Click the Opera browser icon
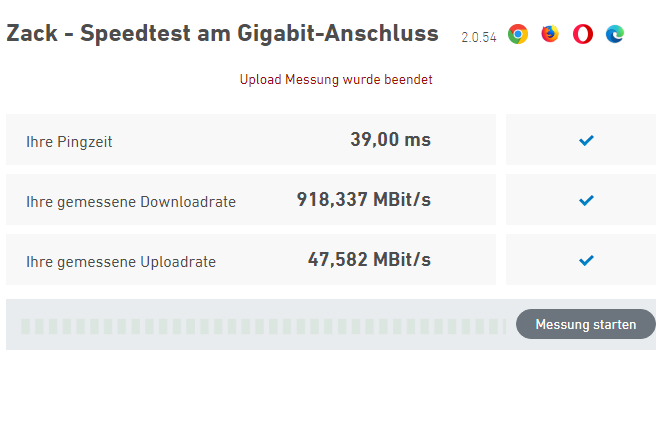This screenshot has height=429, width=656. click(x=583, y=34)
